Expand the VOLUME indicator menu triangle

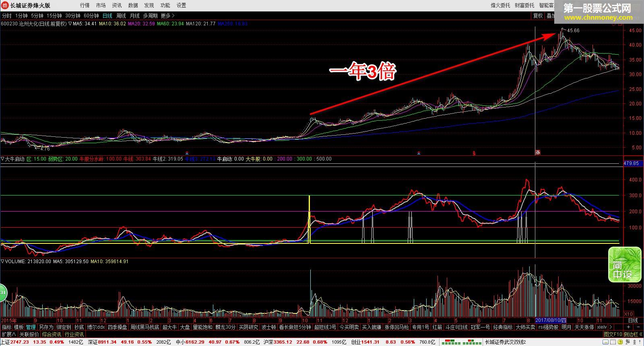[2, 262]
